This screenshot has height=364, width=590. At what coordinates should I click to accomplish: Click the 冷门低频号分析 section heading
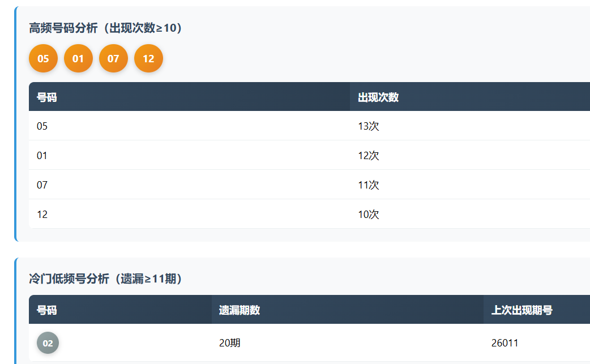[x=105, y=279]
